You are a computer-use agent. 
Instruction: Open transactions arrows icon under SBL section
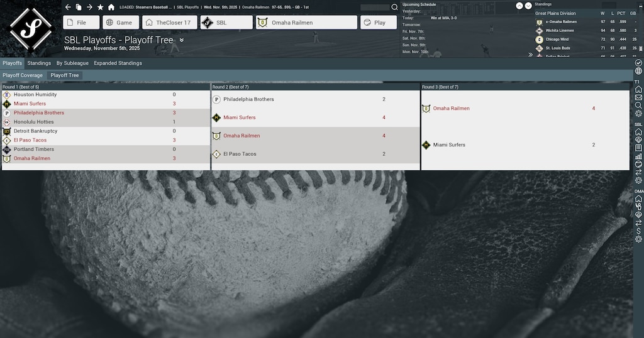(638, 172)
